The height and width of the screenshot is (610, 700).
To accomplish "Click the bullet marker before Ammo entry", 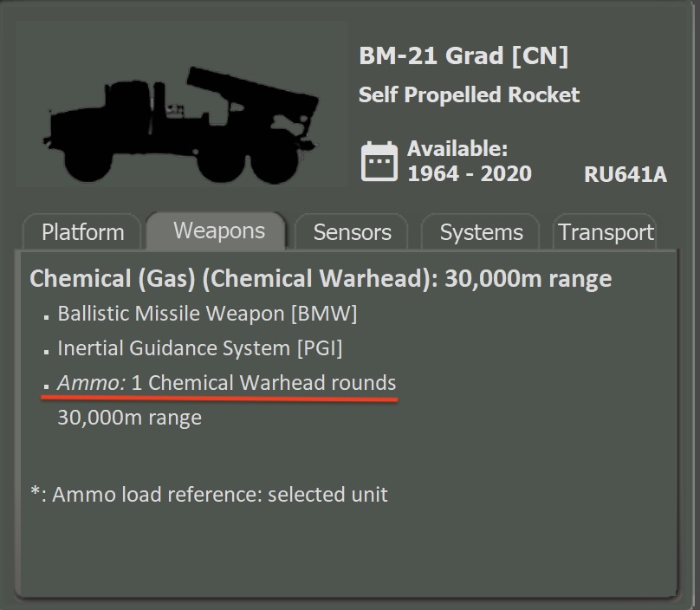I will click(46, 386).
